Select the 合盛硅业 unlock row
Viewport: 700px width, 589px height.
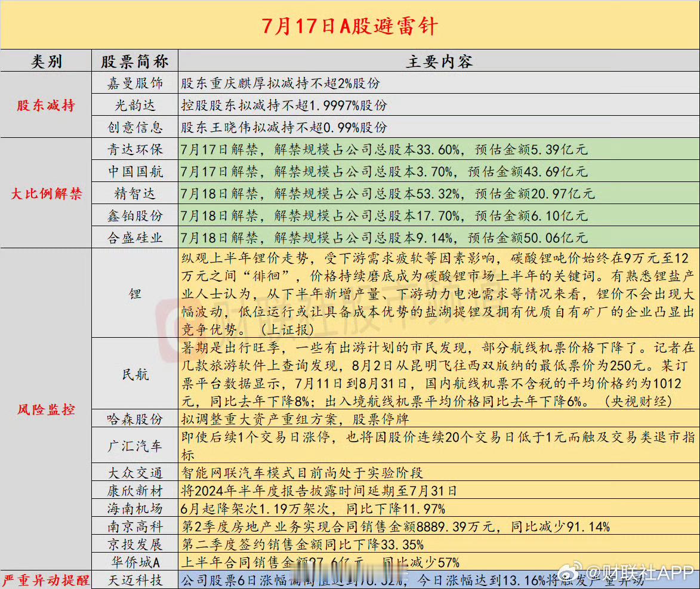tap(134, 238)
